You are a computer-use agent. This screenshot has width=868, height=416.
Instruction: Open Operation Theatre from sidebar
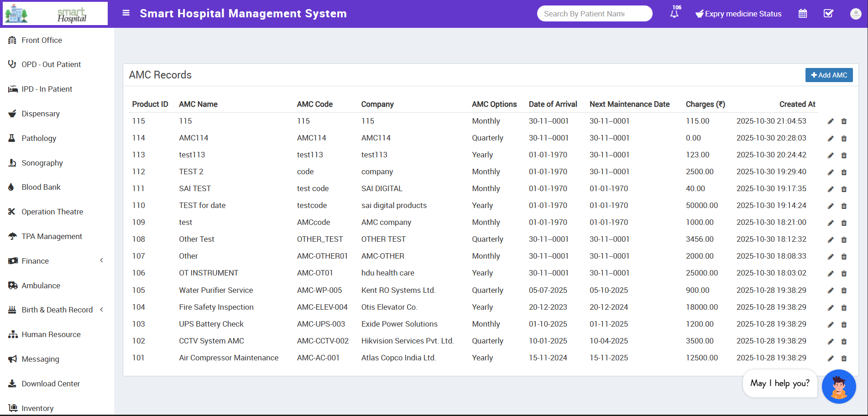(52, 212)
